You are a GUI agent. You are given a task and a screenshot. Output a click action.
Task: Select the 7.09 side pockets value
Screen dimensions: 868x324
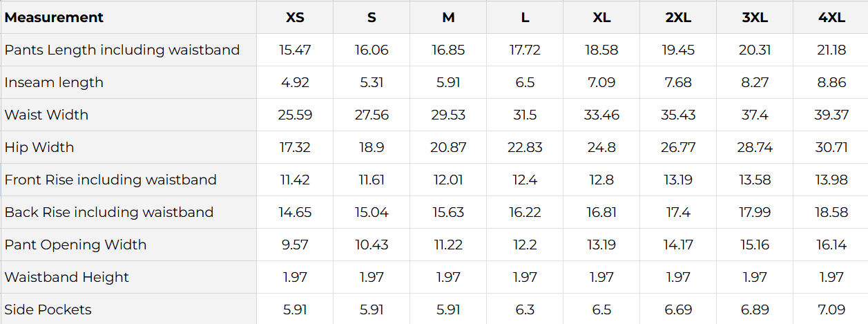[831, 309]
